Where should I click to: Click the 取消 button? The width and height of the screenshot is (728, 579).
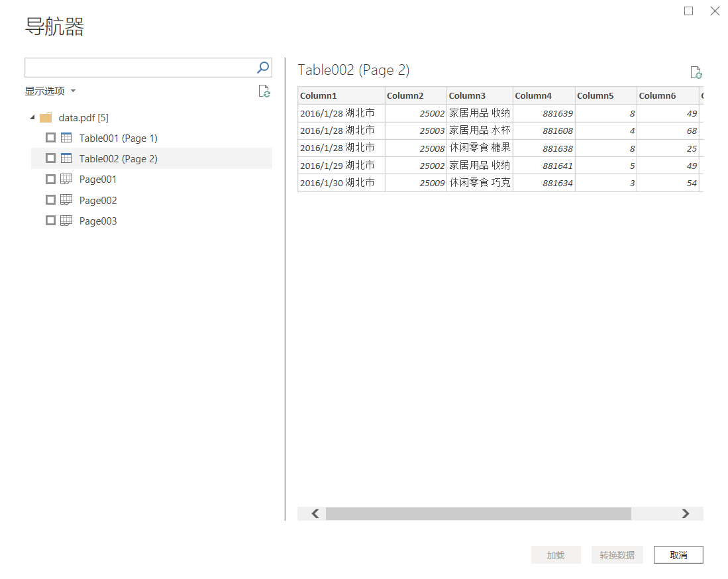[678, 555]
